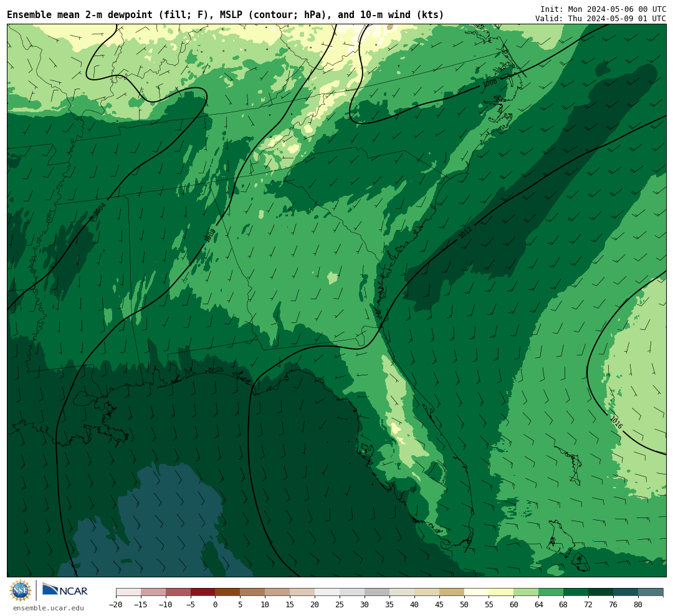Click the 25 colorbar tick label
Viewport: 673px width, 616px height.
[x=340, y=605]
